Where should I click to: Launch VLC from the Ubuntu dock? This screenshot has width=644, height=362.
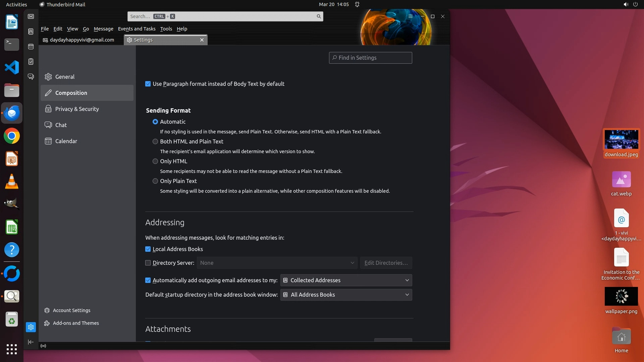12,182
